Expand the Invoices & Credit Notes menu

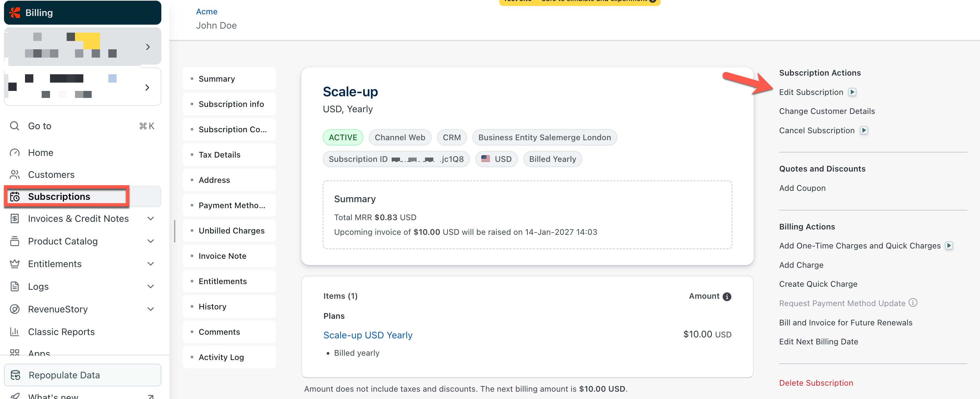151,218
